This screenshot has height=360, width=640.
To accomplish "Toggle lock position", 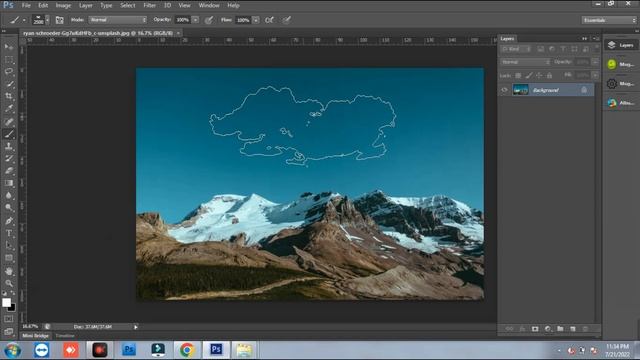I will click(x=539, y=76).
